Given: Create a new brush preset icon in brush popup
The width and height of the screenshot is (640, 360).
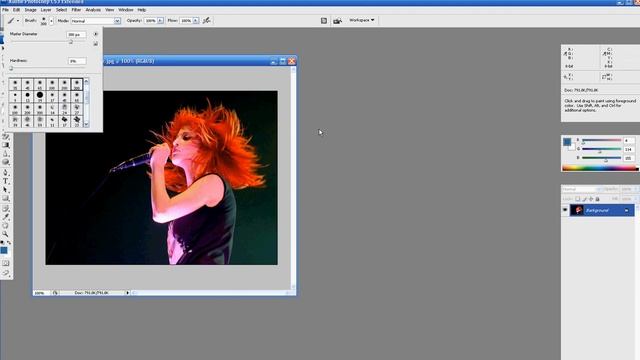Looking at the screenshot, I should (x=96, y=43).
